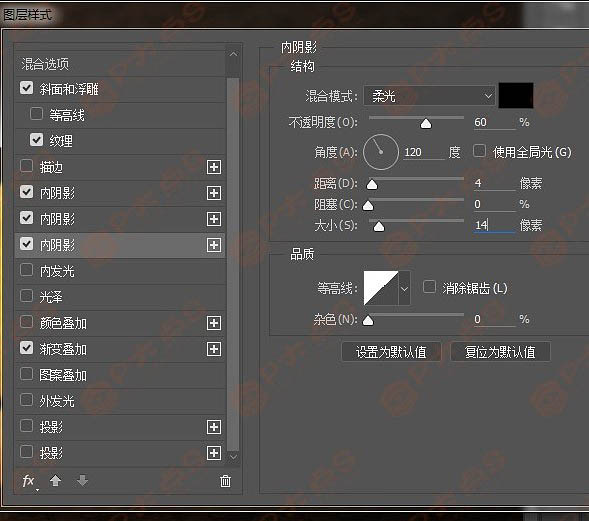Add another 描边 with its plus icon
Image resolution: width=589 pixels, height=521 pixels.
tap(214, 167)
